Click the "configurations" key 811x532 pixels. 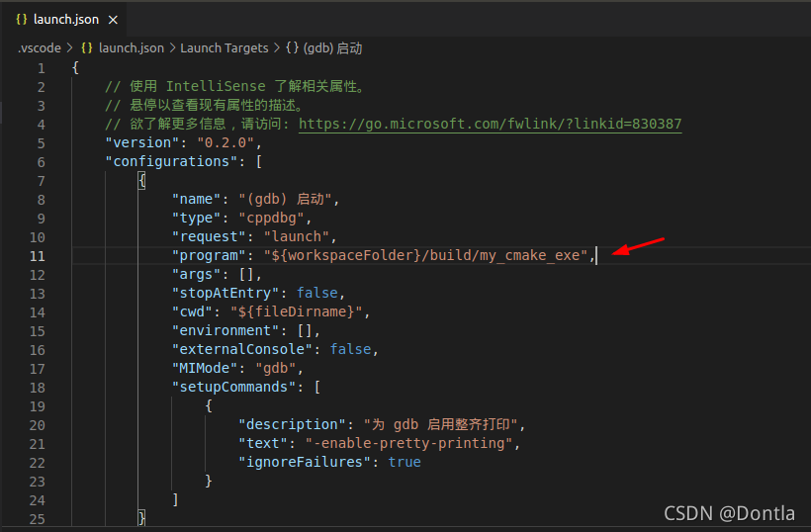point(171,161)
